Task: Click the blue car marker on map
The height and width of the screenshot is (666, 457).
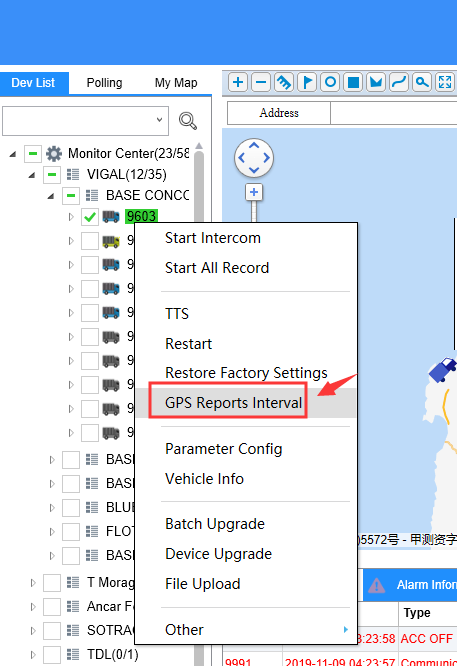Action: coord(443,370)
